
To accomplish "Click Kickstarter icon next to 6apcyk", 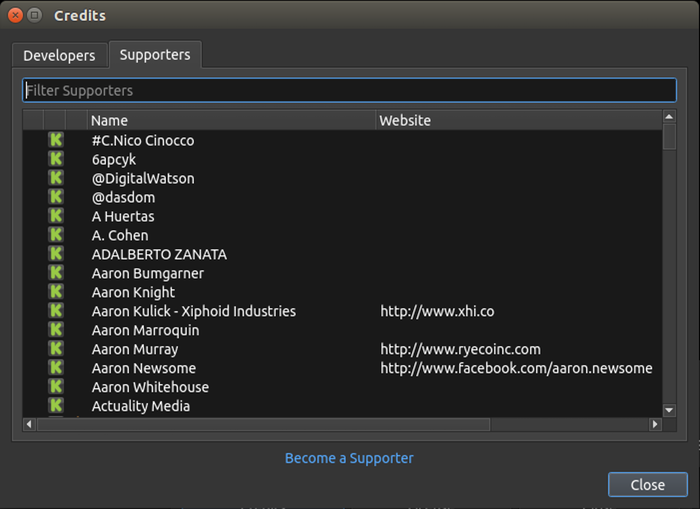I will [56, 159].
